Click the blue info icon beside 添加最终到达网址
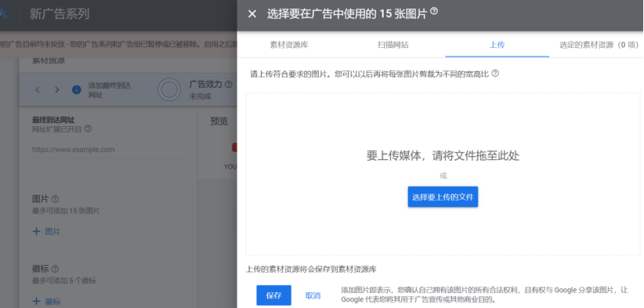 pyautogui.click(x=77, y=90)
